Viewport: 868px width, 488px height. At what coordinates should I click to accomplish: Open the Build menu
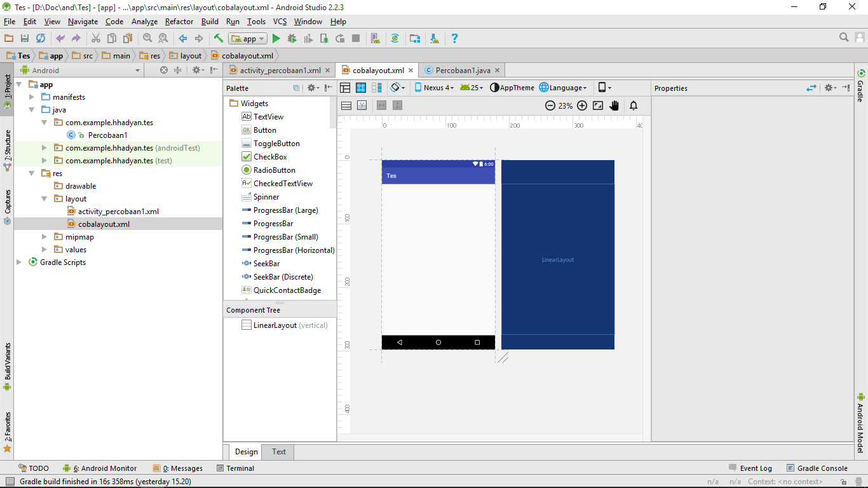tap(210, 21)
